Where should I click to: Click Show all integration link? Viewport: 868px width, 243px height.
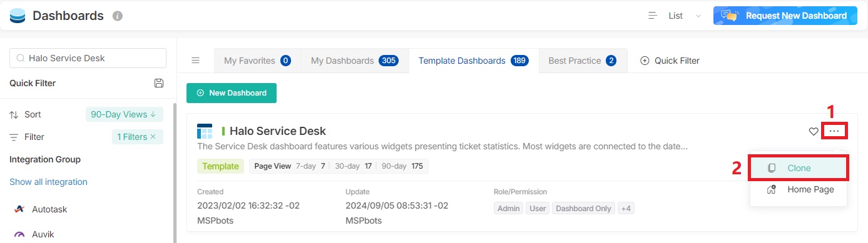[x=48, y=182]
